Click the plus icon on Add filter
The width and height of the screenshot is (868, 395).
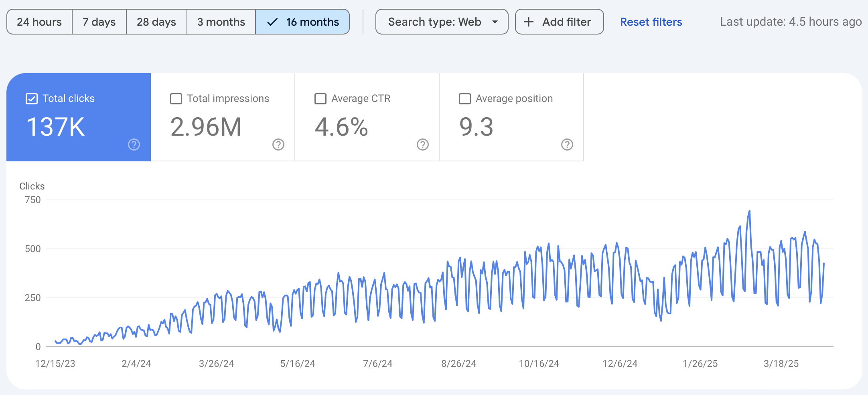(529, 22)
